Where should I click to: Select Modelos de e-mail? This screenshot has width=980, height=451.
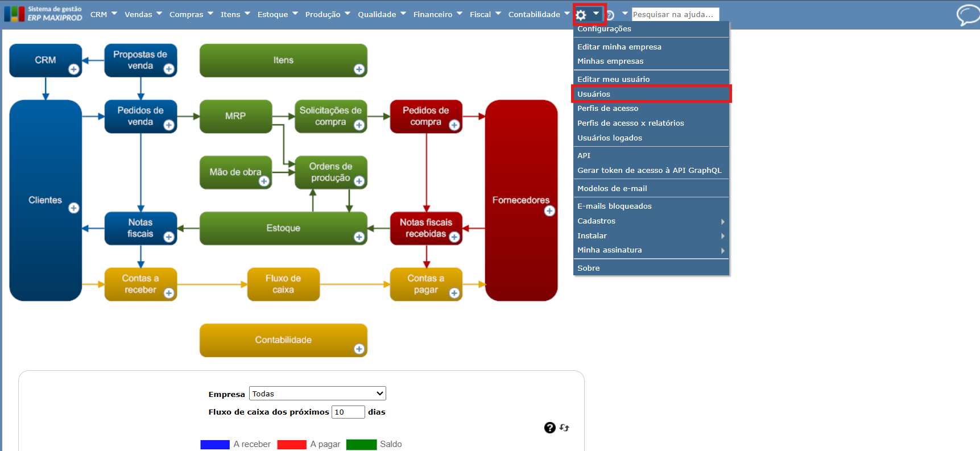(651, 189)
